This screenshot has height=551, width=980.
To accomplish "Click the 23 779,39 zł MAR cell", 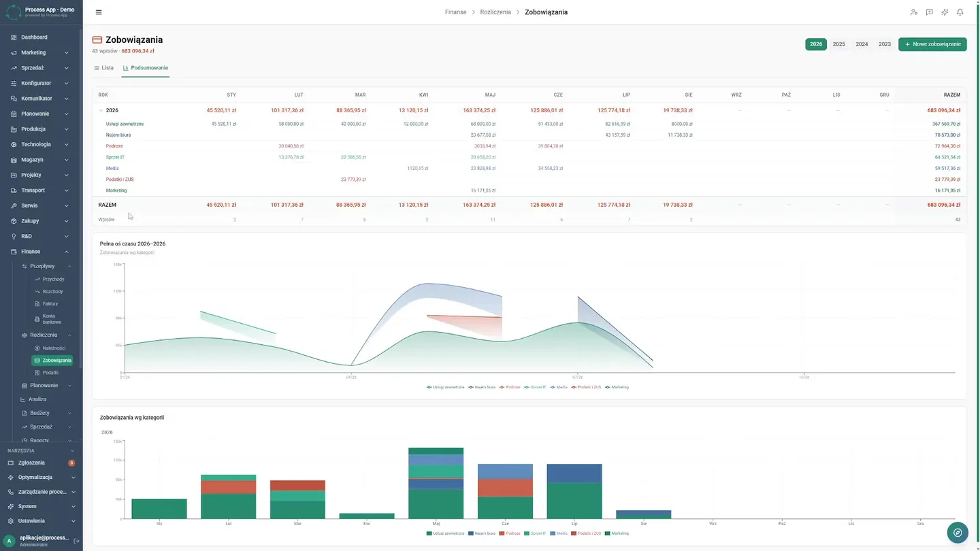I will tap(353, 180).
